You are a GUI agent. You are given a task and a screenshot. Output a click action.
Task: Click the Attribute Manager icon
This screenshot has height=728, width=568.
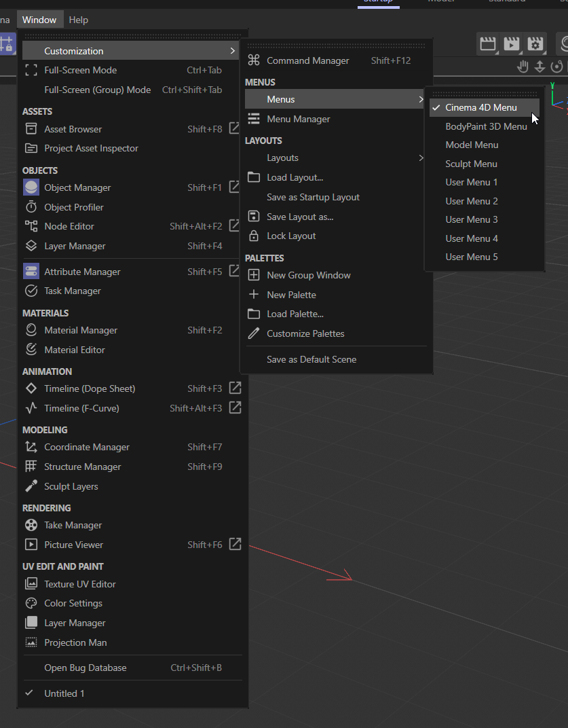(x=31, y=271)
